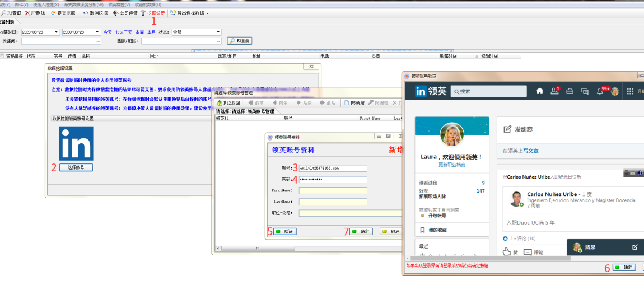Open the start date dropdown

57,32
